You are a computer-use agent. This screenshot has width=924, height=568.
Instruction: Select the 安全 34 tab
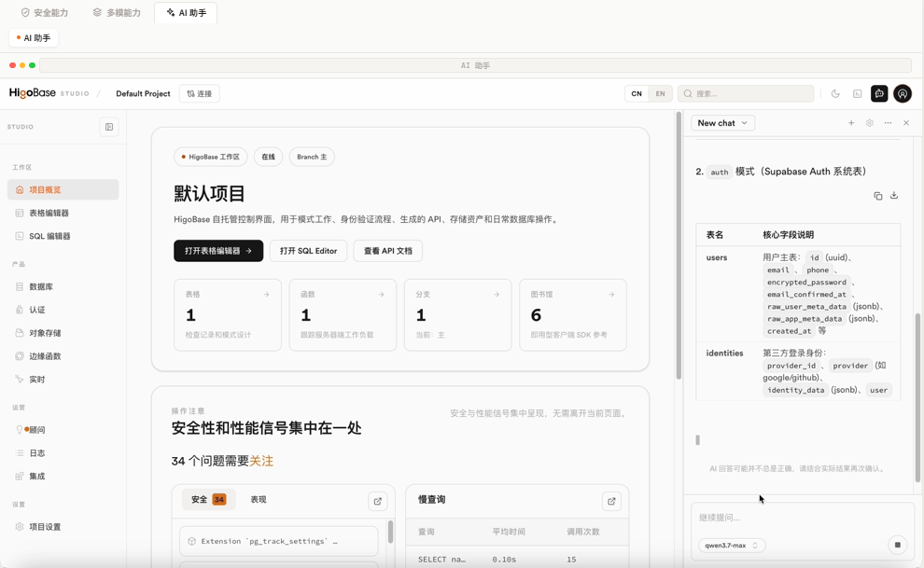(209, 500)
